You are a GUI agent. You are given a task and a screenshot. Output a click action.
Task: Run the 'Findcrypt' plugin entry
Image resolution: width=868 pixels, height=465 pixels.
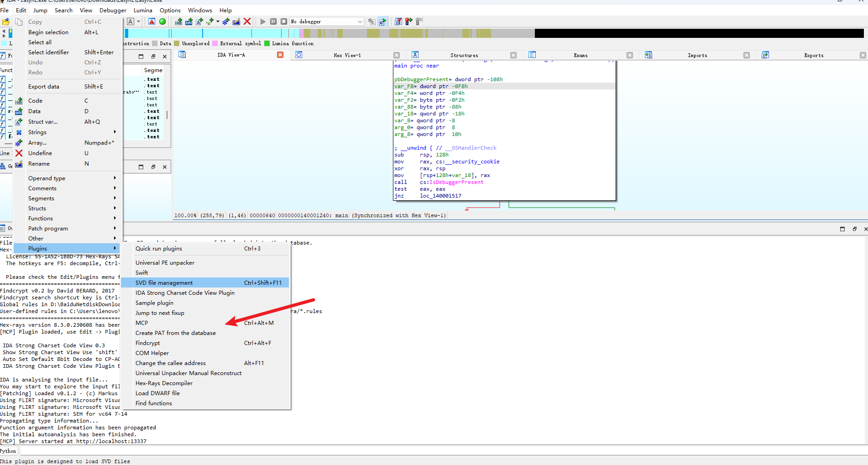[205, 343]
